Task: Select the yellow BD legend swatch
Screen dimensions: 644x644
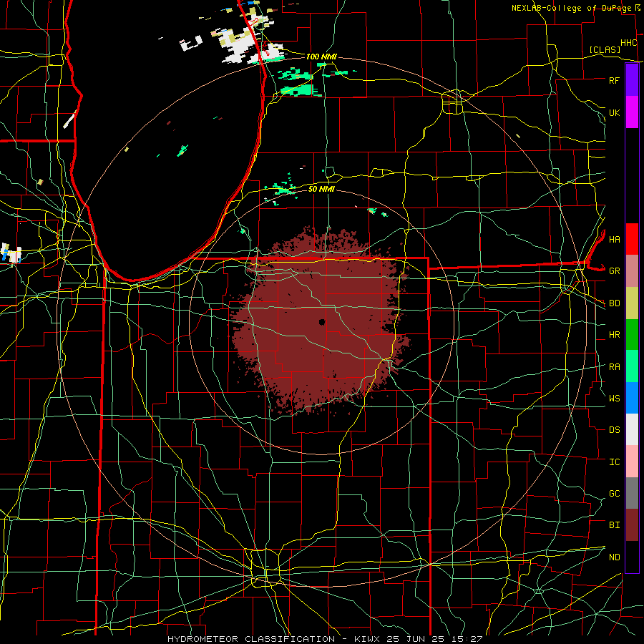Action: pos(632,303)
